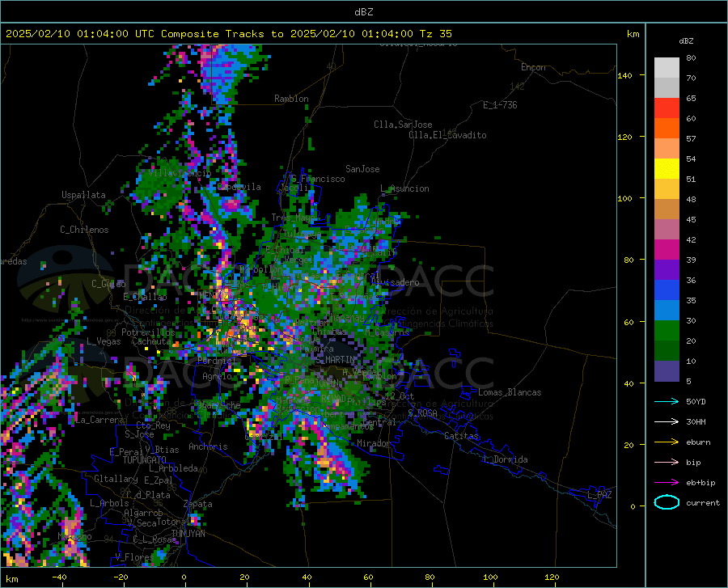Click the L_Dormida map label
728x588 pixels.
point(505,459)
